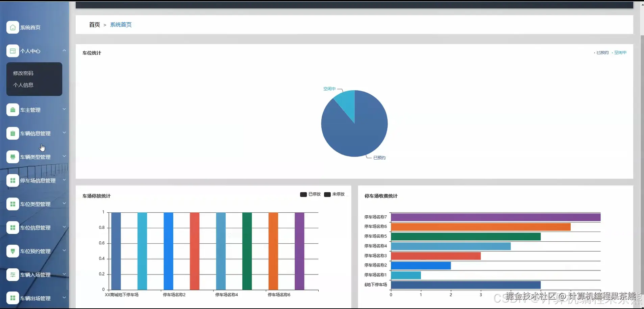Screen dimensions: 644x309
Task: Click the 首页 breadcrumb link
Action: pyautogui.click(x=94, y=25)
